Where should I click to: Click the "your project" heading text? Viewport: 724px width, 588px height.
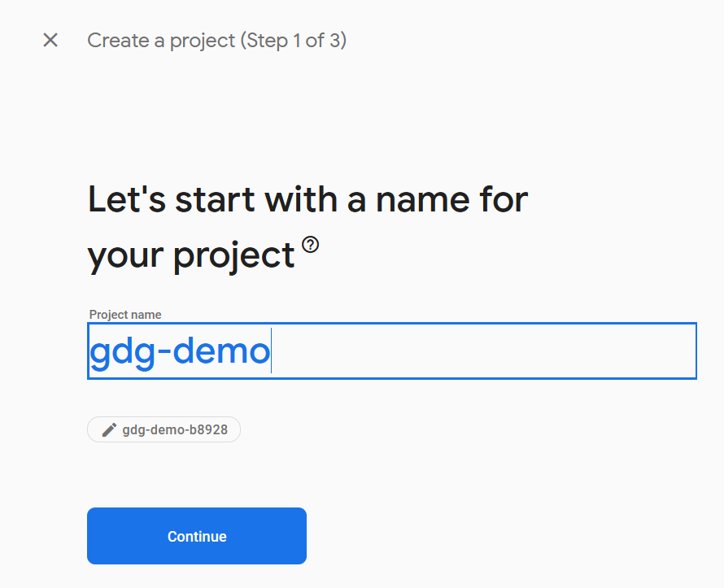[190, 255]
